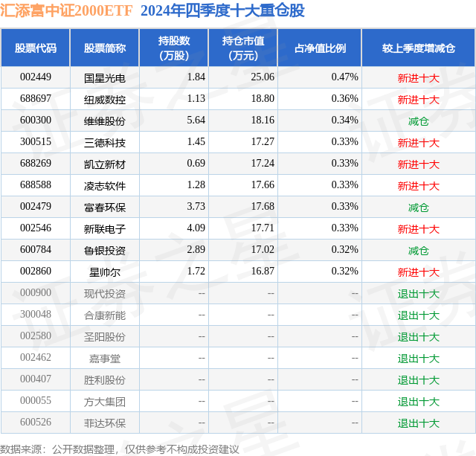Open stock code 002449
This screenshot has width=476, height=456.
point(36,77)
